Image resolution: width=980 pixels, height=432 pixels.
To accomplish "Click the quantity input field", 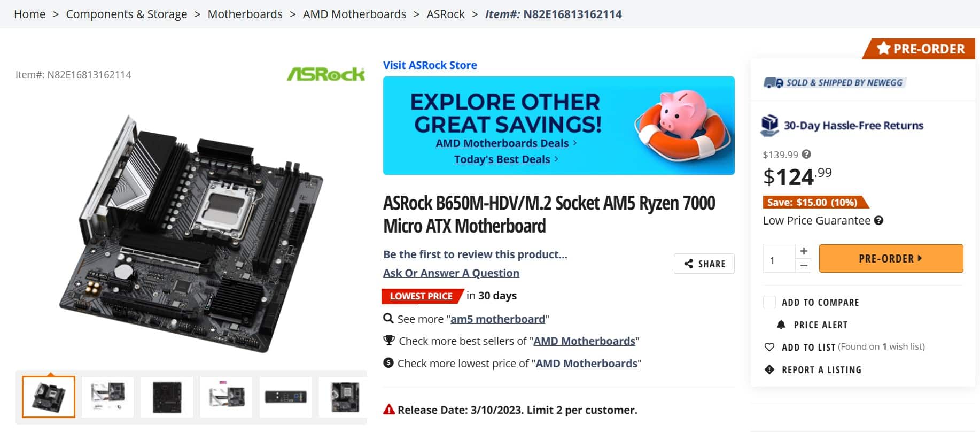I will [779, 260].
